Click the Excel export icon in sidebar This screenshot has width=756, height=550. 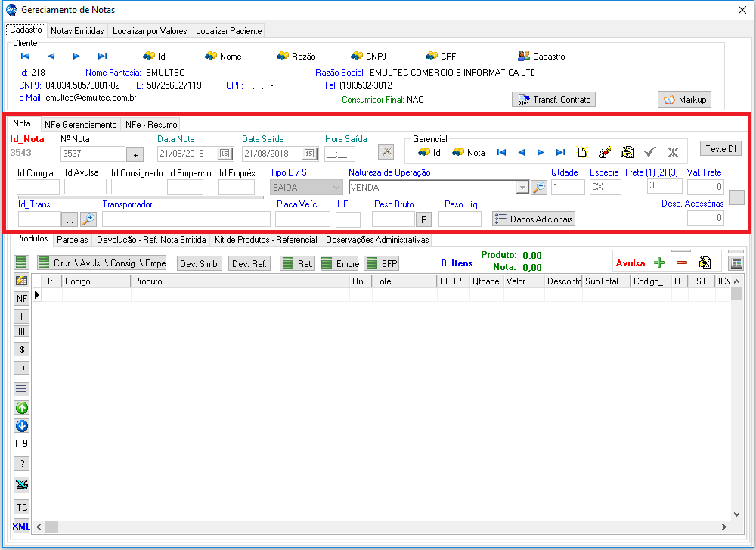[22, 485]
